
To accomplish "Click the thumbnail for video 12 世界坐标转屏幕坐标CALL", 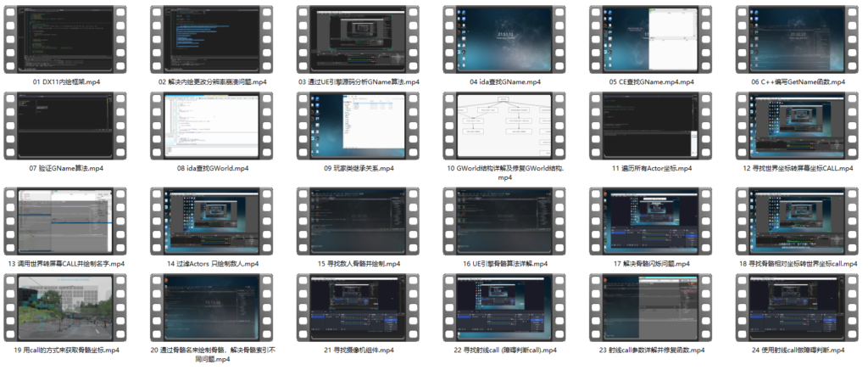I will pos(798,126).
